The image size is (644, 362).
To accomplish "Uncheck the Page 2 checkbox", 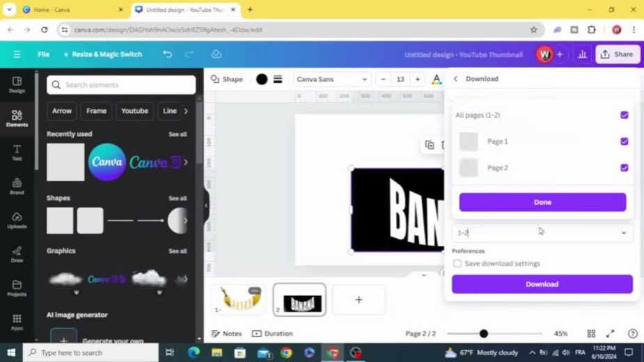I will pos(625,168).
